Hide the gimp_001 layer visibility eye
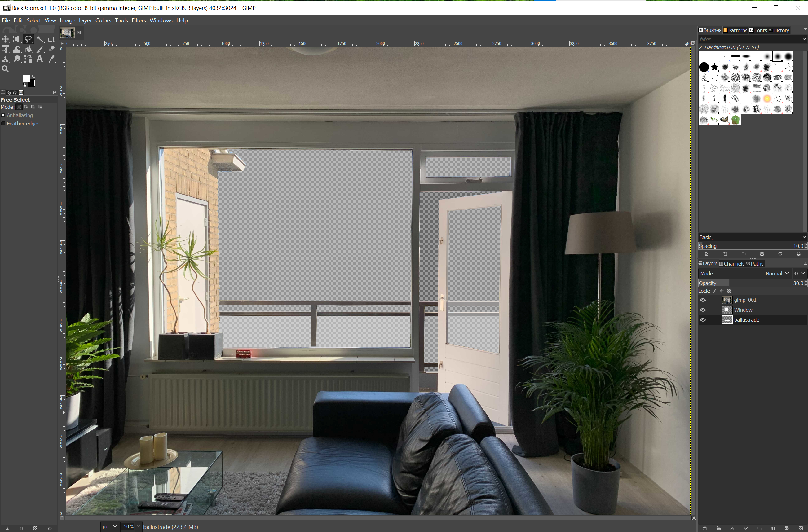Viewport: 808px width, 532px height. (703, 300)
